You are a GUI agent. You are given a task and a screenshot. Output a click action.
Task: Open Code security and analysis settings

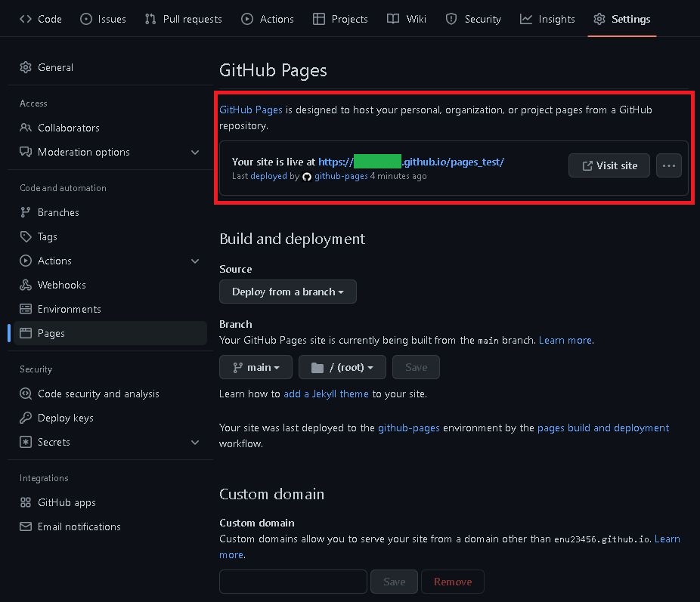110,394
